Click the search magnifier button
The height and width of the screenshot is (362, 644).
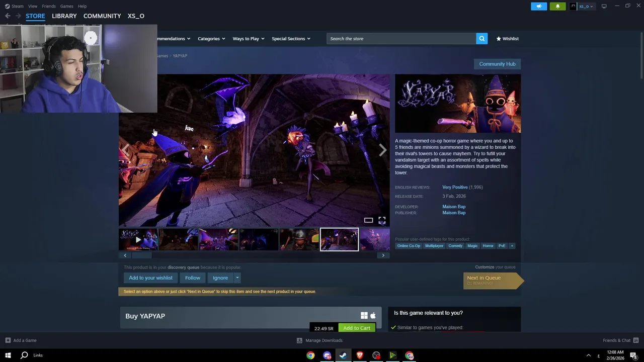click(x=482, y=39)
